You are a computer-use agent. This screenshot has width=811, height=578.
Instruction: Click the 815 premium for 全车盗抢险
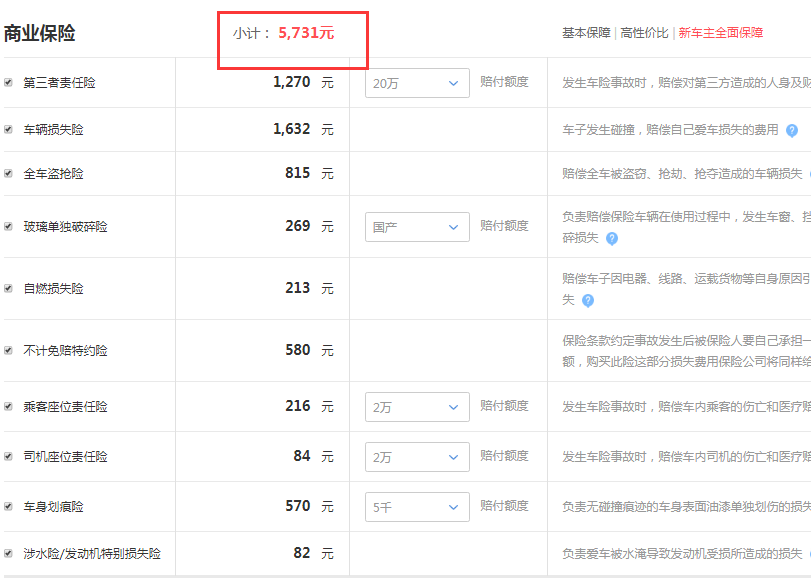297,173
